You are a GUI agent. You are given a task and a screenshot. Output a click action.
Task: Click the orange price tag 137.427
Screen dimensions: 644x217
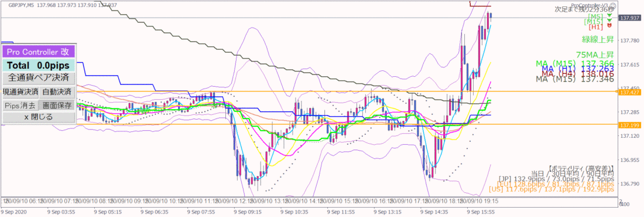[x=629, y=93]
